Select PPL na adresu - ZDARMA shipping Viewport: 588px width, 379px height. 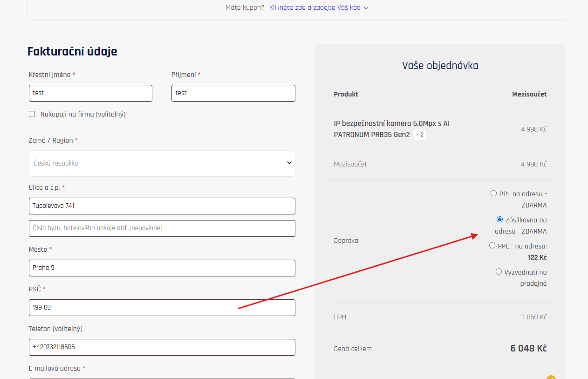click(493, 193)
